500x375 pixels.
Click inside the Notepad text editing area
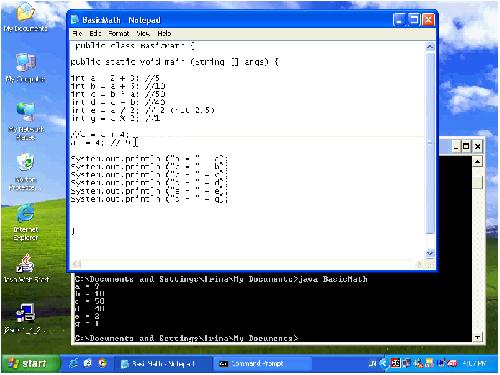247,150
